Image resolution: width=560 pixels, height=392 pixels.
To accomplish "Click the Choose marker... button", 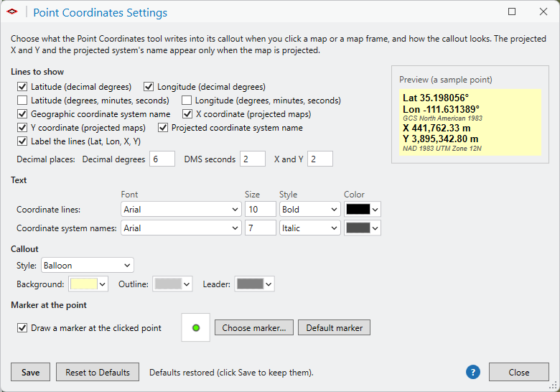I will coord(254,327).
